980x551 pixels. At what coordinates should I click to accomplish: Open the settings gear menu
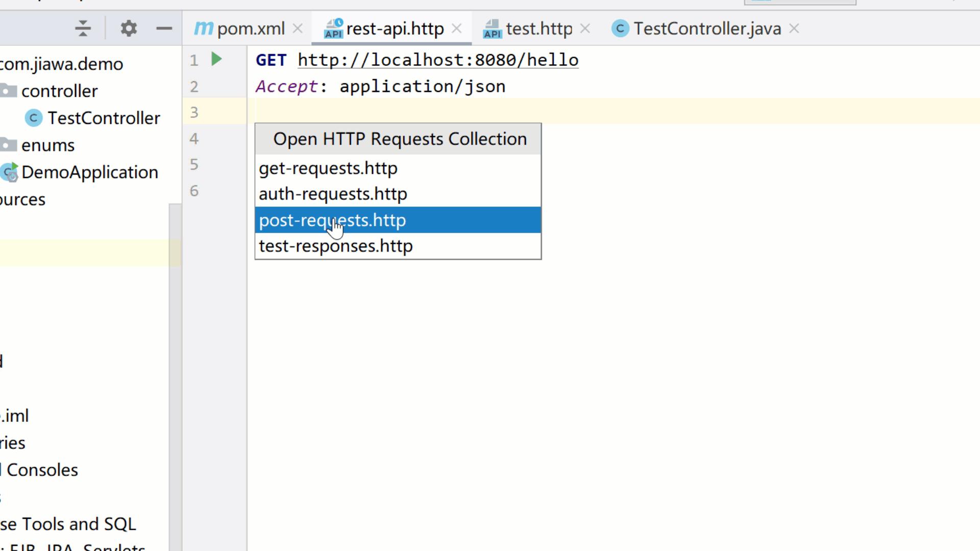(128, 28)
